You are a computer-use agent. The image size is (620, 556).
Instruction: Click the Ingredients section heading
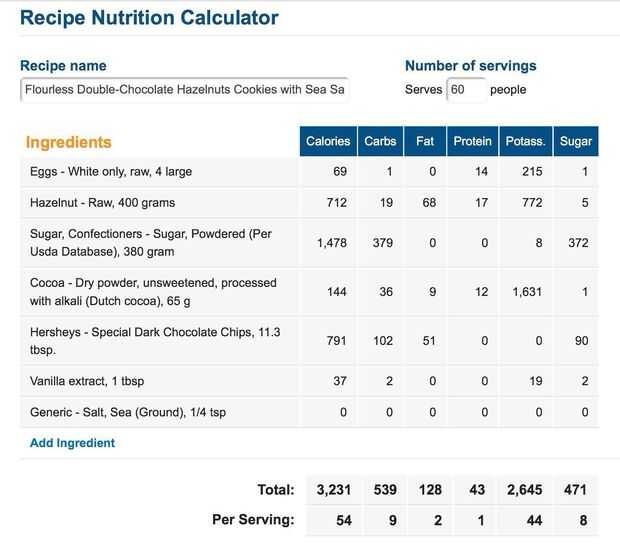[x=68, y=143]
